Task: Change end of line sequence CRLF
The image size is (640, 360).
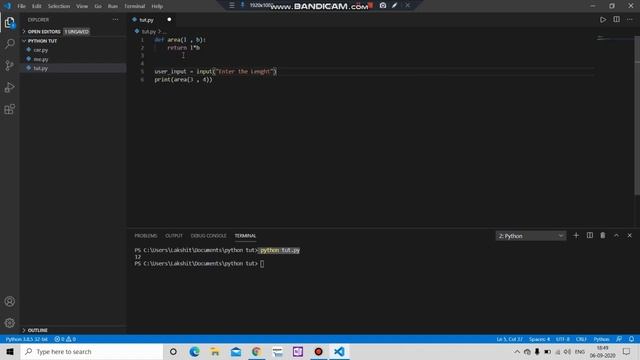Action: (x=581, y=339)
